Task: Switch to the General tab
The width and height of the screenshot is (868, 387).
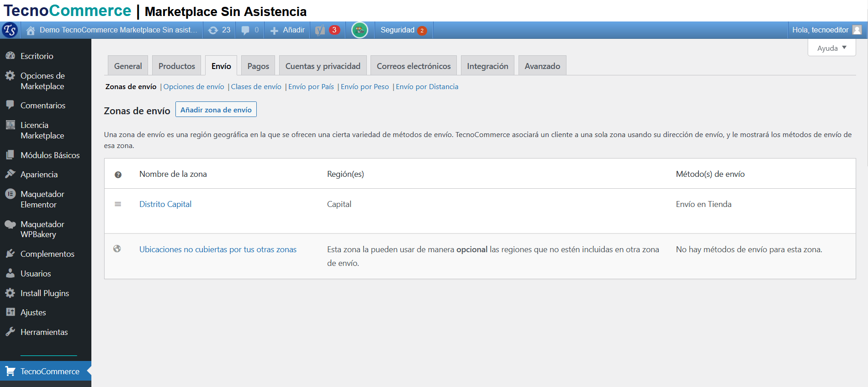Action: [x=128, y=66]
